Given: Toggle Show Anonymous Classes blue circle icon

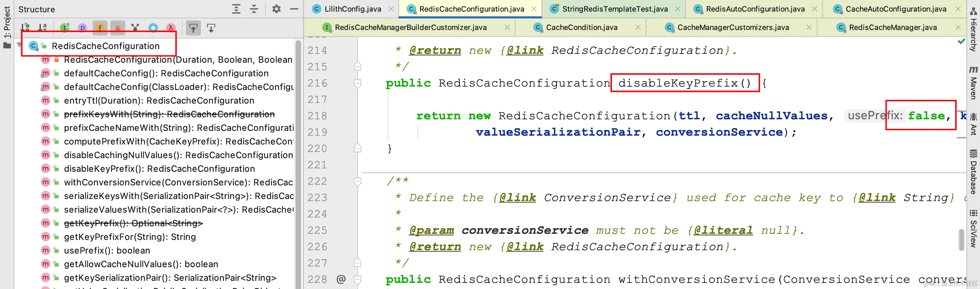Looking at the screenshot, I should (153, 27).
